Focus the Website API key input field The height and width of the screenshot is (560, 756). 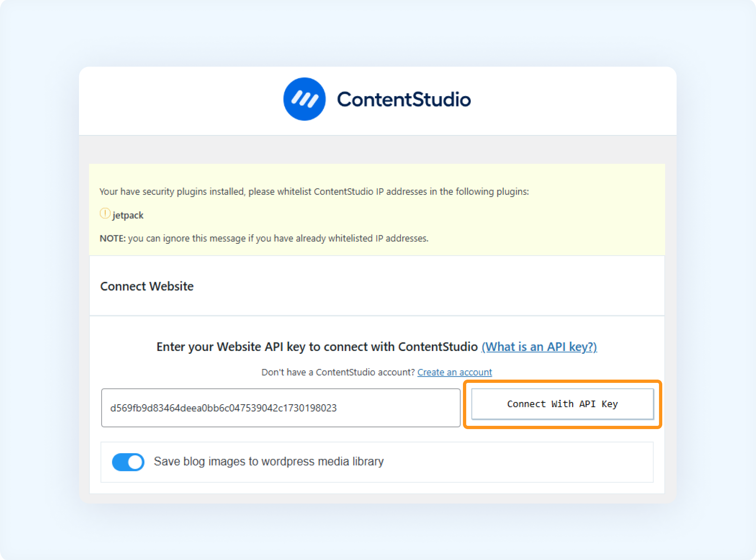tap(281, 408)
